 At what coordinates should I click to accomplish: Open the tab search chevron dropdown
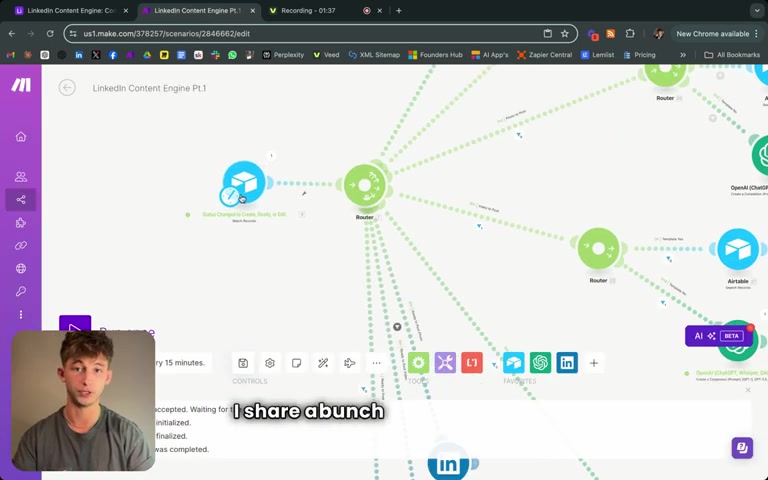click(x=757, y=10)
